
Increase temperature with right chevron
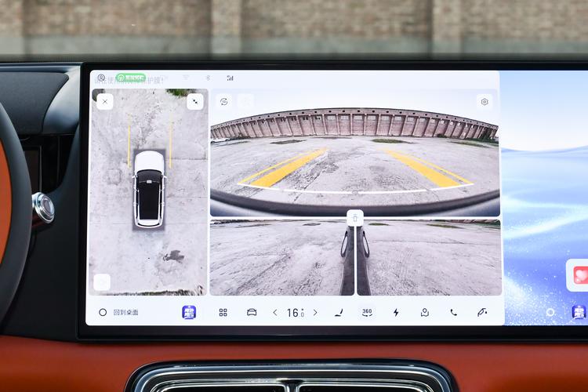point(315,312)
